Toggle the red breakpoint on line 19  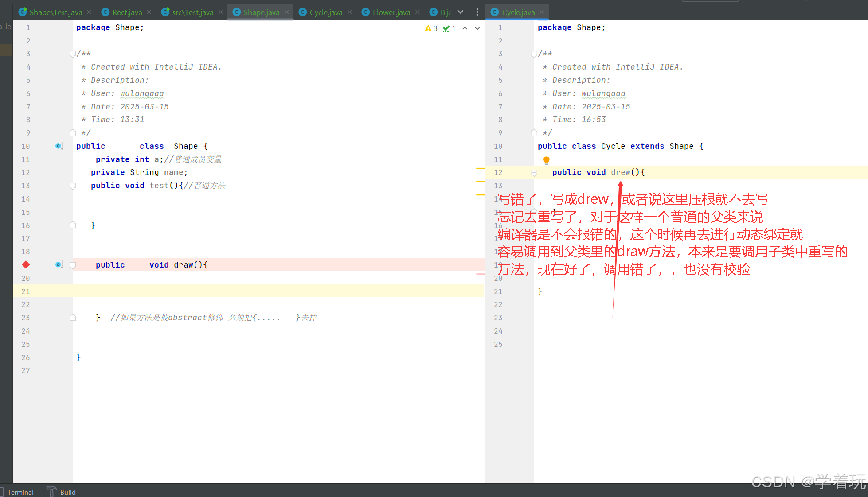point(26,265)
